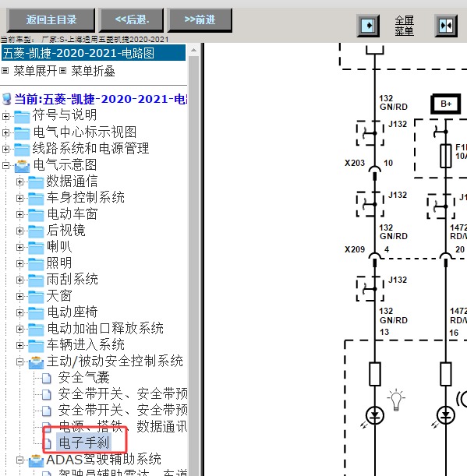
Task: Click the collapse-inward arrows panel icon
Action: 446,26
